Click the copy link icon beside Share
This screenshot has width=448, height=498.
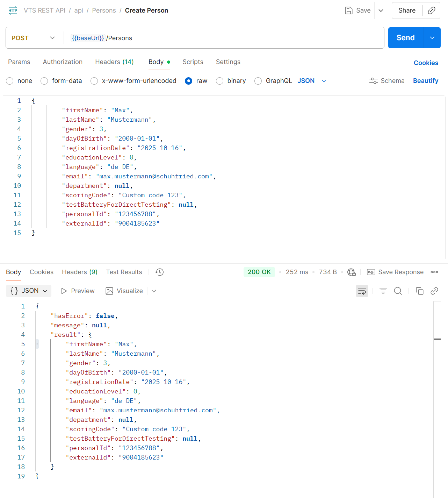point(432,10)
